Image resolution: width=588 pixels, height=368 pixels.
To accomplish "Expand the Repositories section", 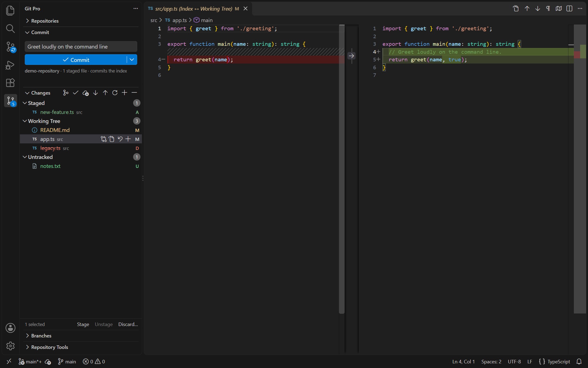I will 81,21.
